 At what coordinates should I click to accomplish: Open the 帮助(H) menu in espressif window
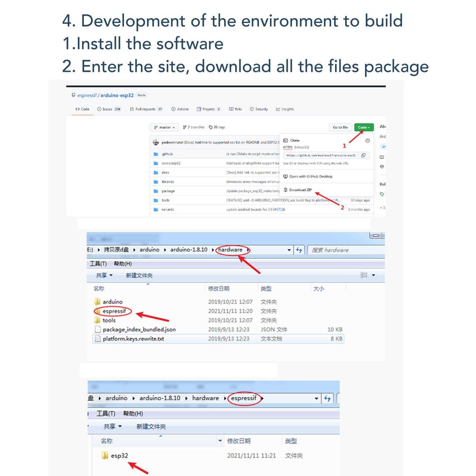(x=133, y=414)
